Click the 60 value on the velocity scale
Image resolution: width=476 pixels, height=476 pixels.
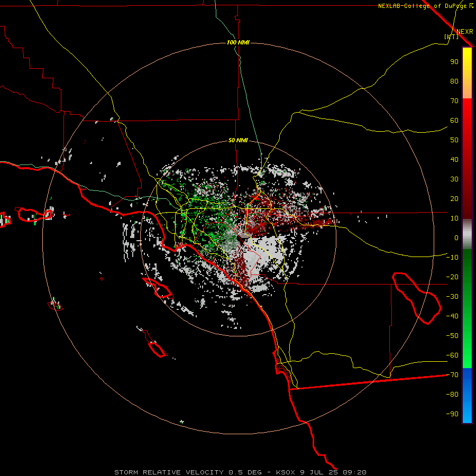click(454, 121)
